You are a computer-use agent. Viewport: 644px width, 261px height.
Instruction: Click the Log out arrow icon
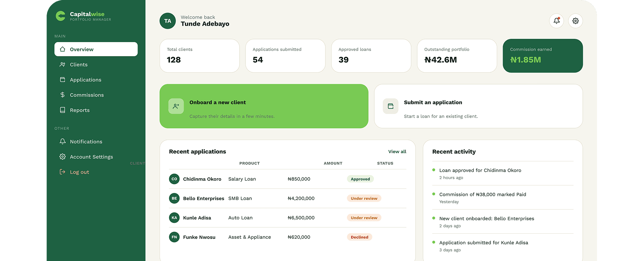point(63,172)
